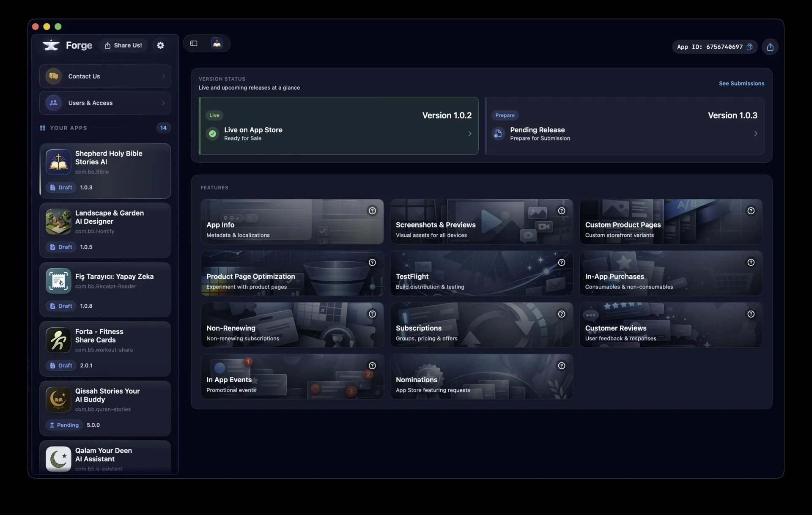Click the Your Apps count badge

click(164, 128)
